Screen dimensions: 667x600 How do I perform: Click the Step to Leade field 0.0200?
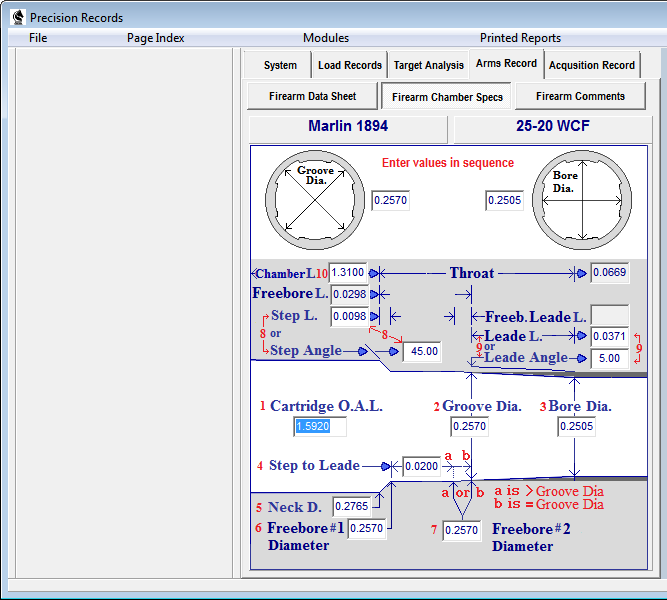[x=421, y=466]
